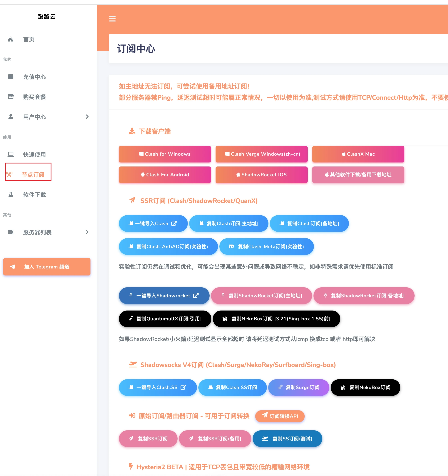Open the 订阅转换API button
The height and width of the screenshot is (476, 448).
[280, 416]
